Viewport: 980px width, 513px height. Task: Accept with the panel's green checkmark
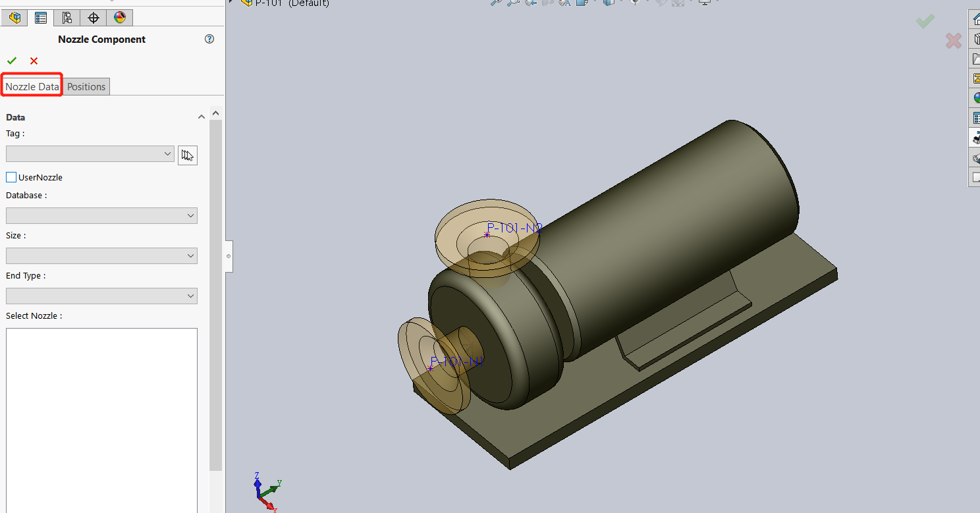tap(12, 61)
